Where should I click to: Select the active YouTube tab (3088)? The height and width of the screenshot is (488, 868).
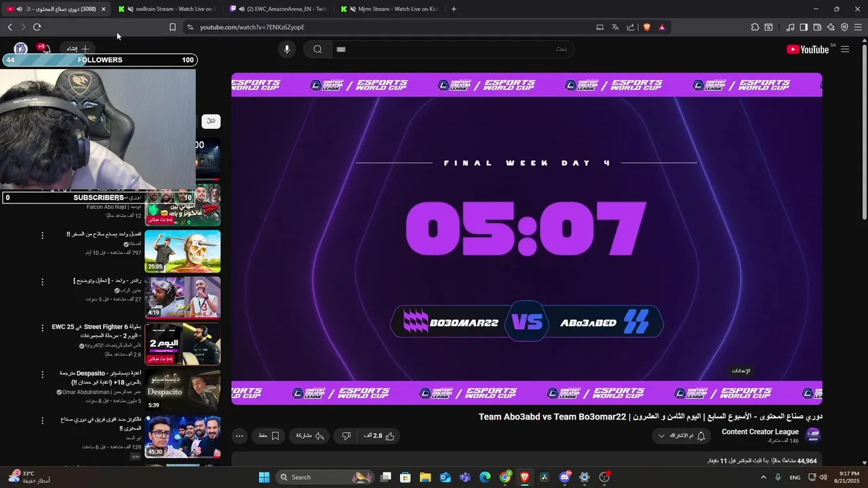(x=54, y=9)
